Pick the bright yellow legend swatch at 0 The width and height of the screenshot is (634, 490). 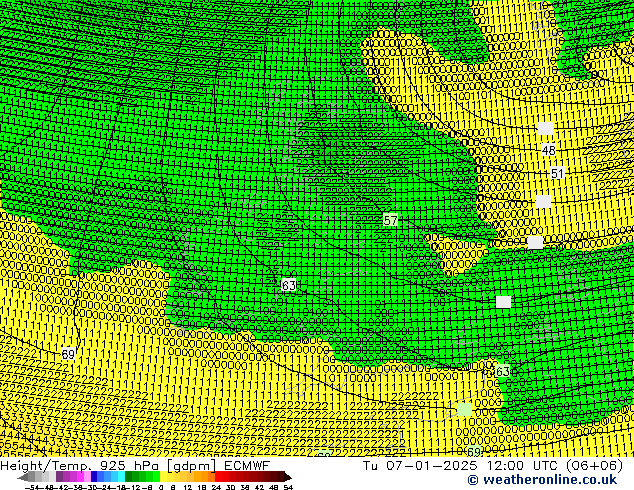tap(163, 477)
